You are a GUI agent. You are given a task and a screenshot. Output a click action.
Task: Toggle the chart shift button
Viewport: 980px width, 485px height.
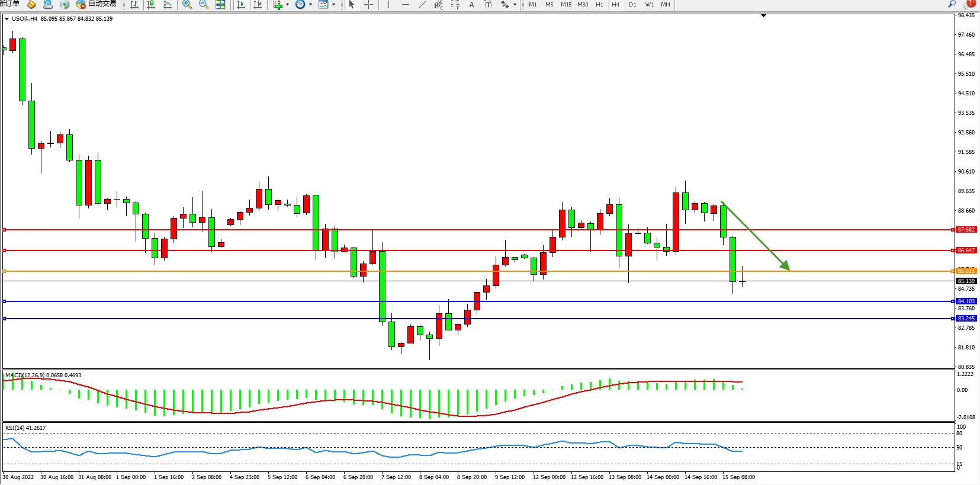click(258, 5)
